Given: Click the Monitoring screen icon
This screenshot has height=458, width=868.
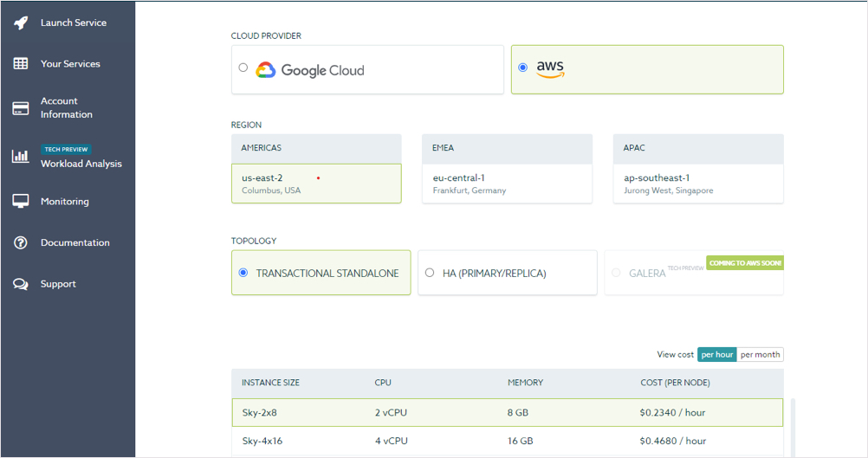Looking at the screenshot, I should [x=21, y=202].
